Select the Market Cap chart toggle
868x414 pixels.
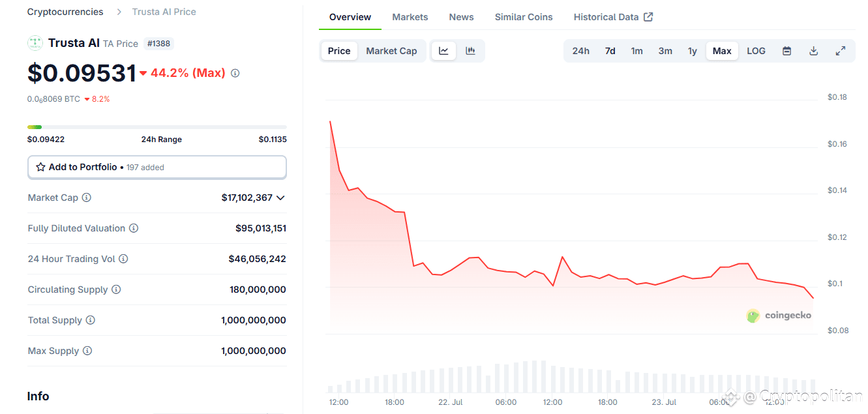pyautogui.click(x=391, y=51)
